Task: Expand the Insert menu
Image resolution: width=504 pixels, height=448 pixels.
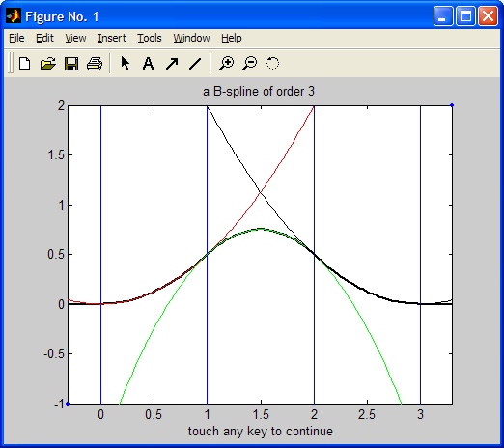Action: (x=112, y=38)
